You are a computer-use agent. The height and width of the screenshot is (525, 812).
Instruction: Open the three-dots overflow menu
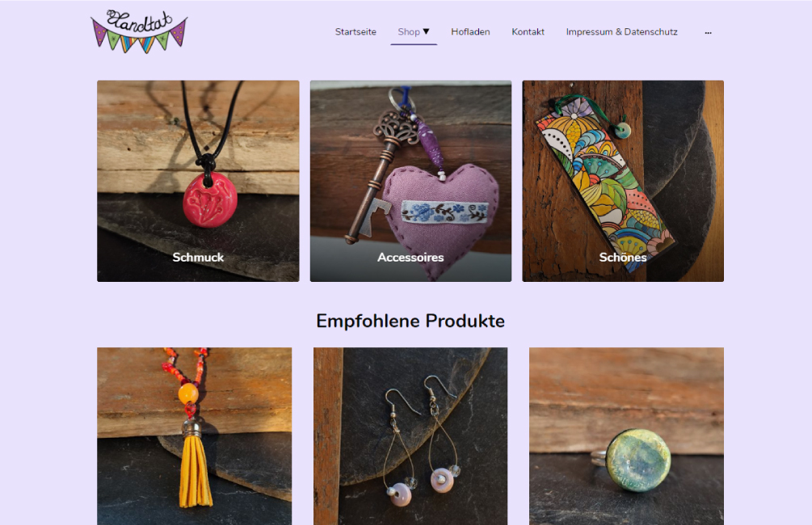[x=708, y=32]
